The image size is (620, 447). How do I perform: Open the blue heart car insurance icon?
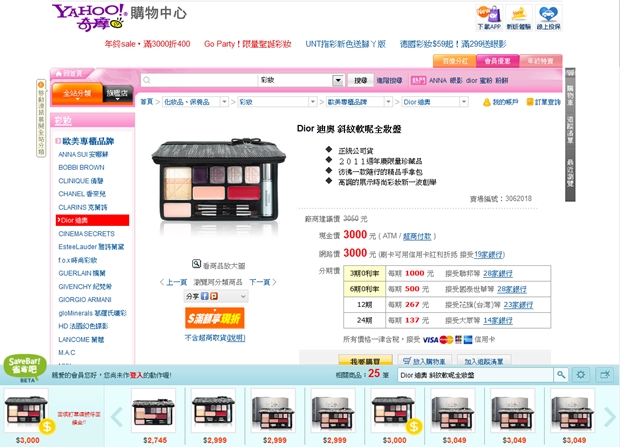(x=548, y=18)
